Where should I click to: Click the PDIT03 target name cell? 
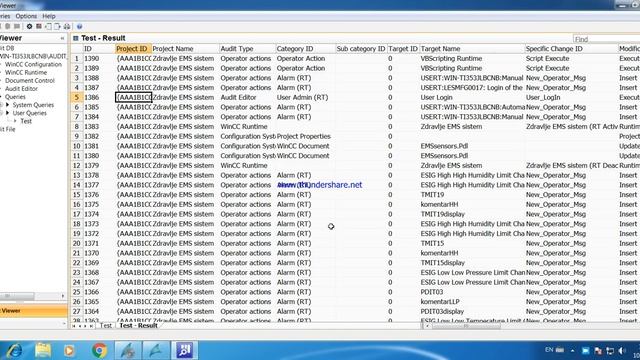click(472, 292)
